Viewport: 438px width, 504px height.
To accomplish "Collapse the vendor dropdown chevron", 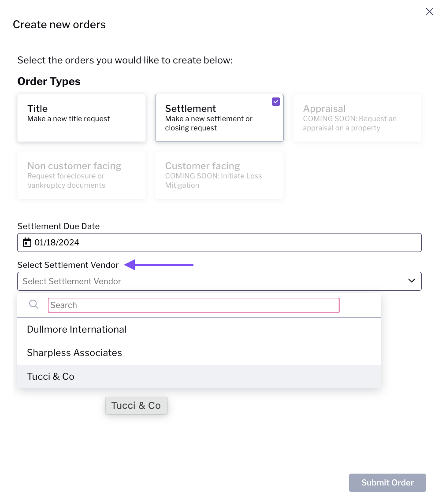I will tap(412, 281).
